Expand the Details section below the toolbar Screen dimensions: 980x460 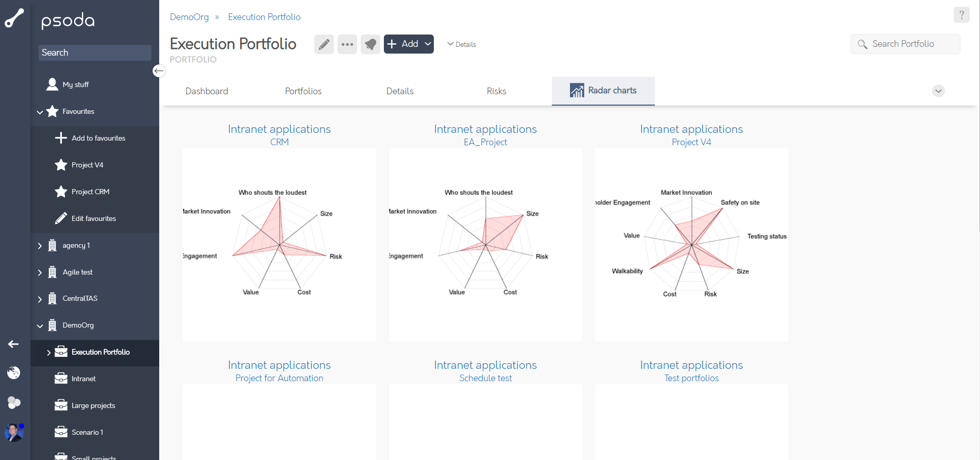pos(462,44)
